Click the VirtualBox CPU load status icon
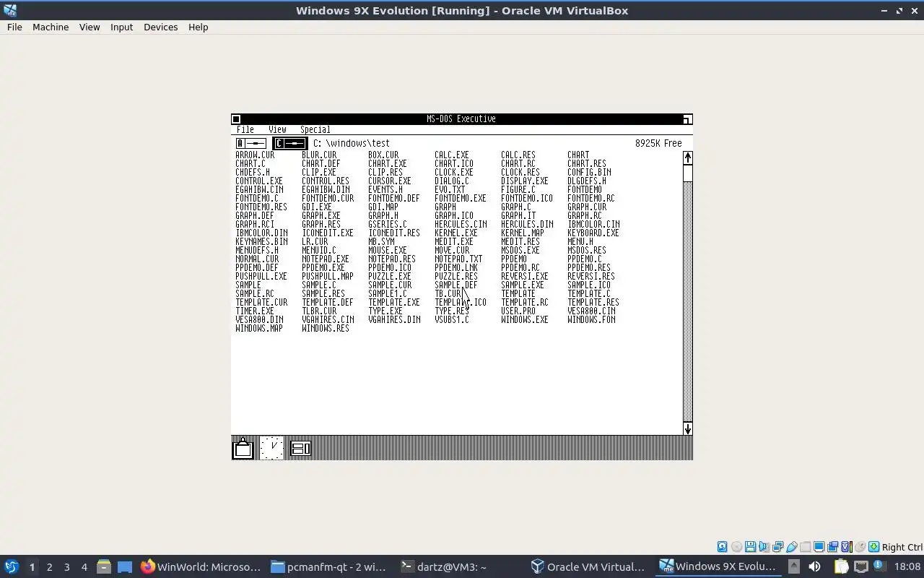924x578 pixels. coord(847,547)
